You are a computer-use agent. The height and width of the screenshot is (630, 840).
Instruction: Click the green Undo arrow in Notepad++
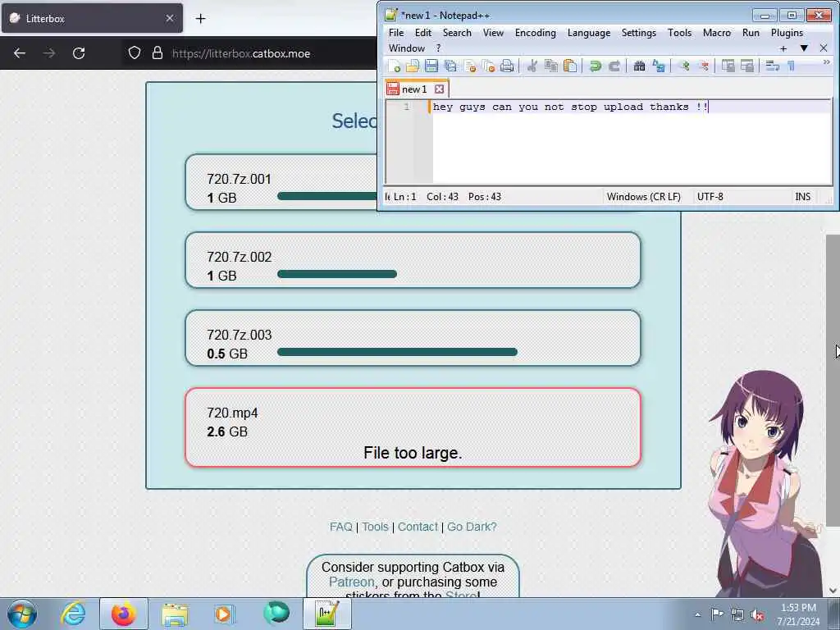[596, 66]
